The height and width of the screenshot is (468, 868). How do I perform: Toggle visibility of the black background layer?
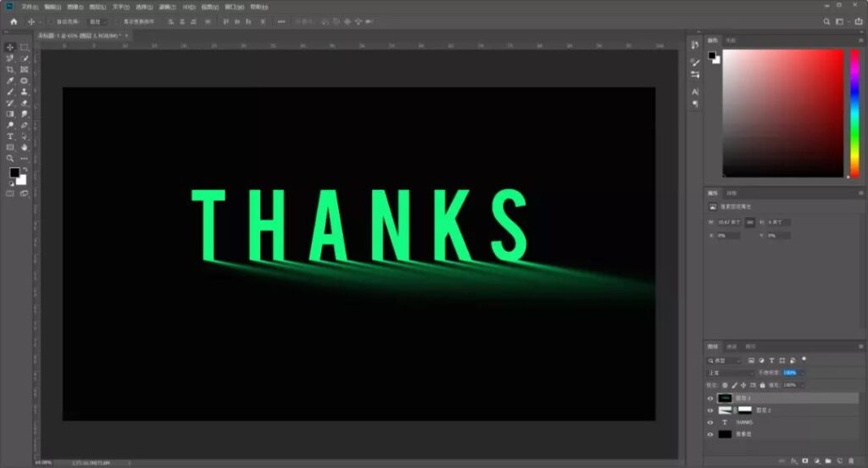coord(710,434)
